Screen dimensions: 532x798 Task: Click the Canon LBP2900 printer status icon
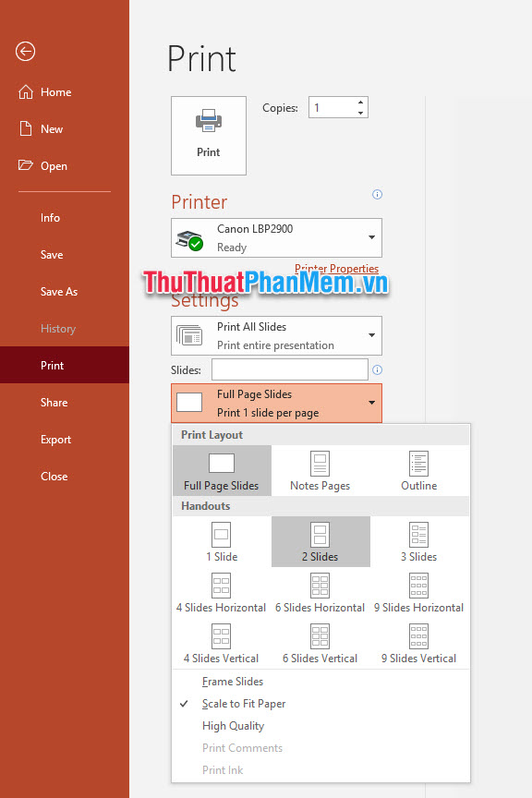(189, 240)
